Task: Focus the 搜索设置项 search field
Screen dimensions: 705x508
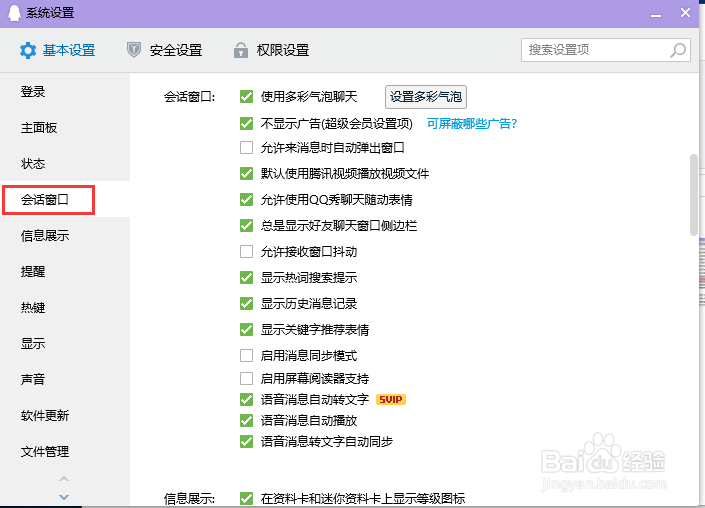Action: point(606,50)
